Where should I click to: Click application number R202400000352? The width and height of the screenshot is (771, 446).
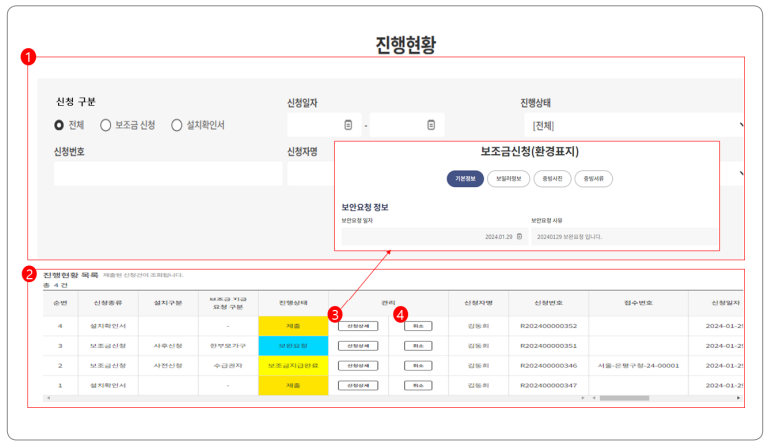548,326
